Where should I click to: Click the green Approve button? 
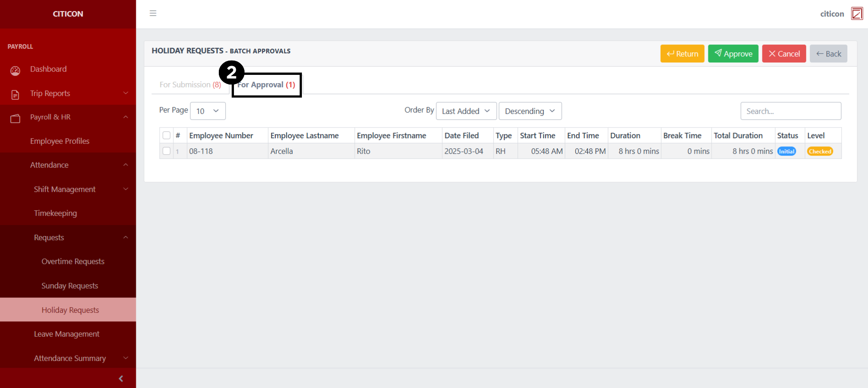(733, 54)
